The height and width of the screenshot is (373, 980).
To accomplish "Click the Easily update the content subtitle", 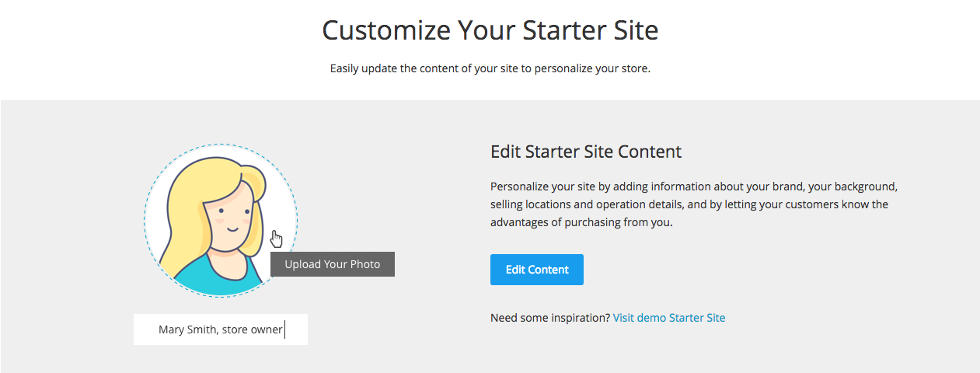I will click(490, 68).
